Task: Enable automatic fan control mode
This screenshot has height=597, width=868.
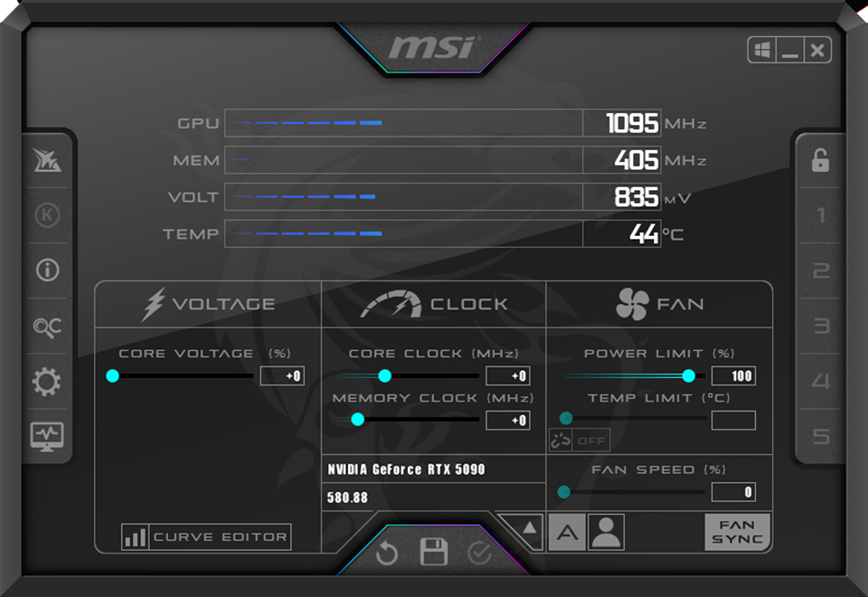Action: tap(568, 534)
